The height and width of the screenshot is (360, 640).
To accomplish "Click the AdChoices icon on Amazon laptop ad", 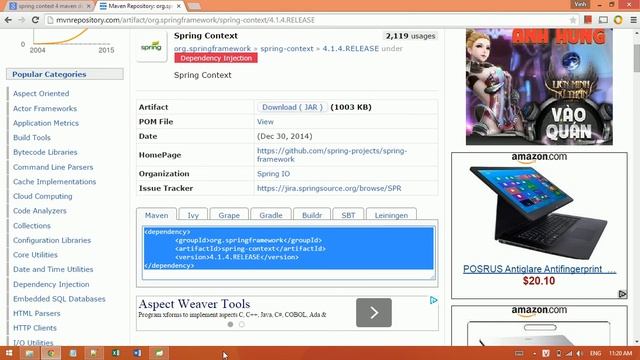I will coord(622,294).
